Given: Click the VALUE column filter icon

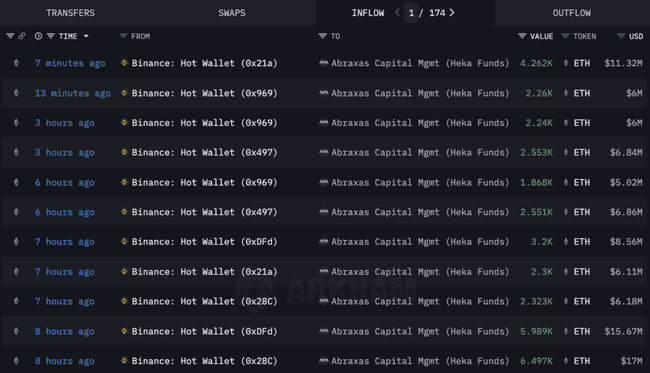Looking at the screenshot, I should pyautogui.click(x=522, y=36).
